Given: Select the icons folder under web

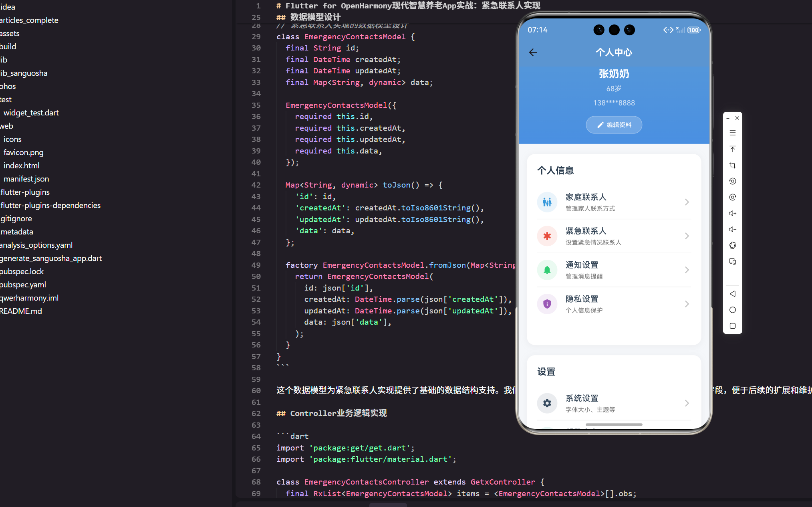Looking at the screenshot, I should pos(12,139).
